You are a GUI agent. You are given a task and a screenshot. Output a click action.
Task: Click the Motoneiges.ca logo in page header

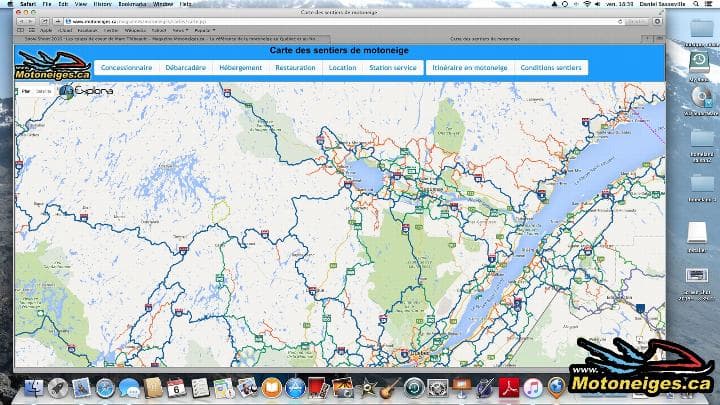tap(53, 65)
